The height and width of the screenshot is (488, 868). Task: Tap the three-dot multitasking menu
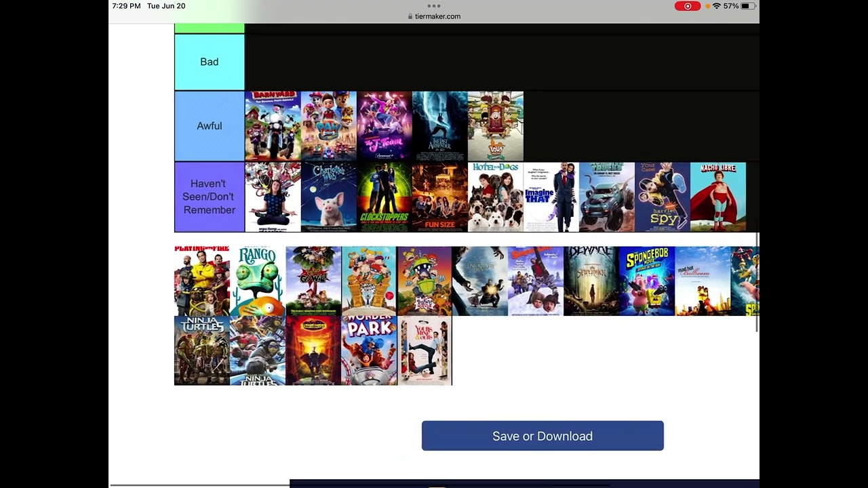tap(434, 5)
